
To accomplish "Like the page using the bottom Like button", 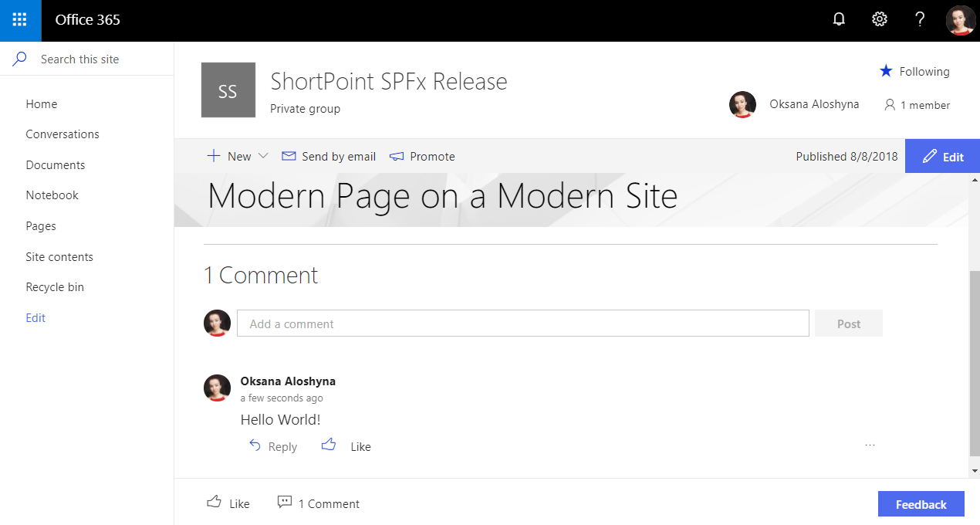I will pos(228,503).
